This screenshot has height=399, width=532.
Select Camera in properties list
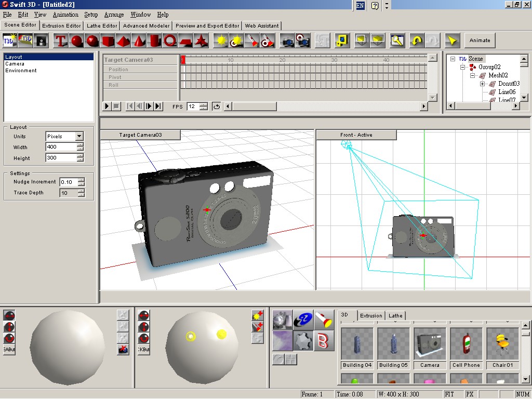[x=48, y=64]
